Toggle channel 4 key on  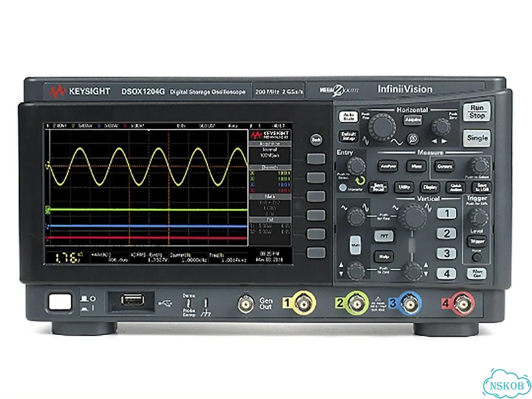click(x=446, y=274)
